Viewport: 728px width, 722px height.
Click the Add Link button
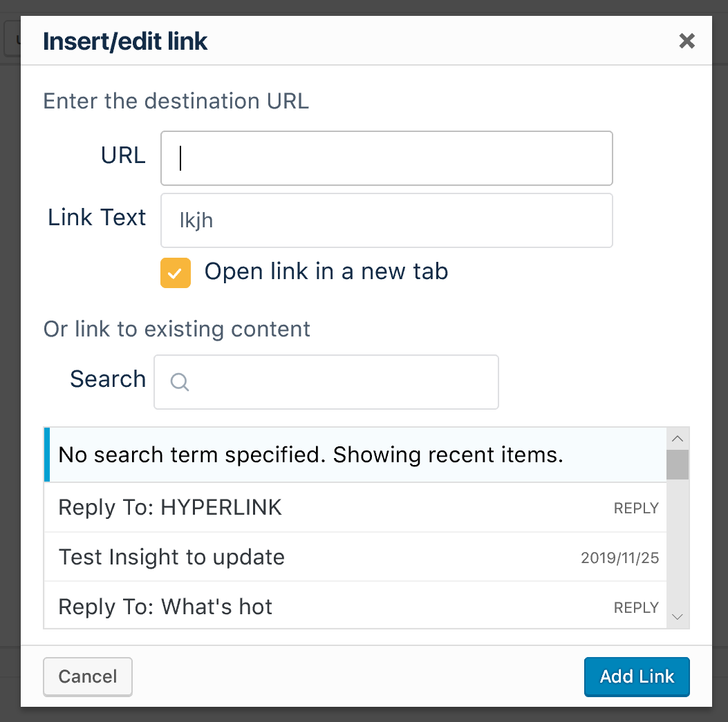pyautogui.click(x=637, y=676)
